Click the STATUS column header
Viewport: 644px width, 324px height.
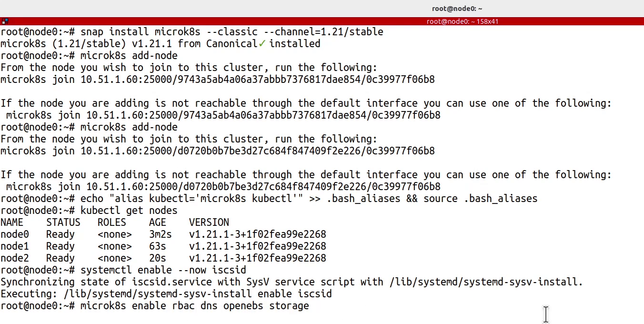click(63, 223)
